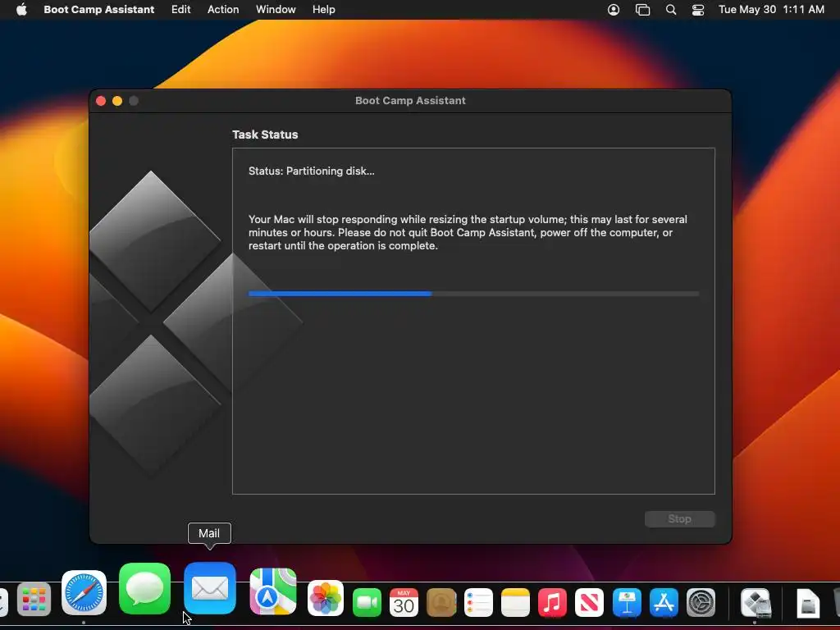840x630 pixels.
Task: Open the Help menu
Action: (x=323, y=9)
